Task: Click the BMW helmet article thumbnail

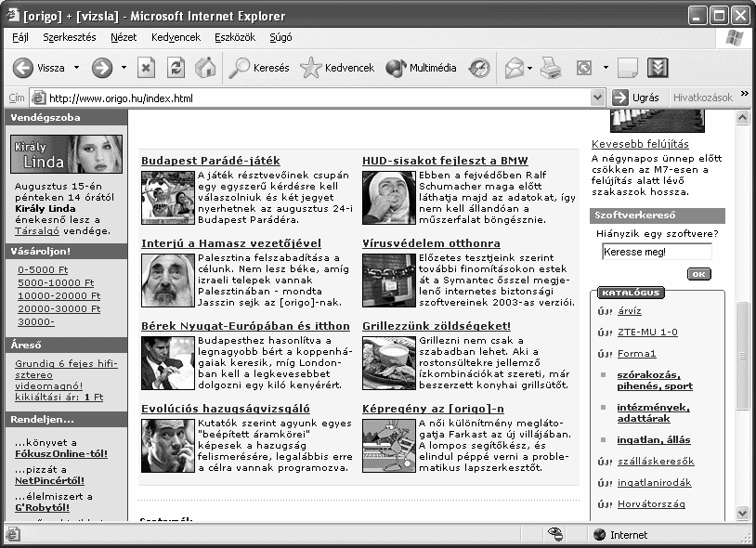Action: click(389, 198)
